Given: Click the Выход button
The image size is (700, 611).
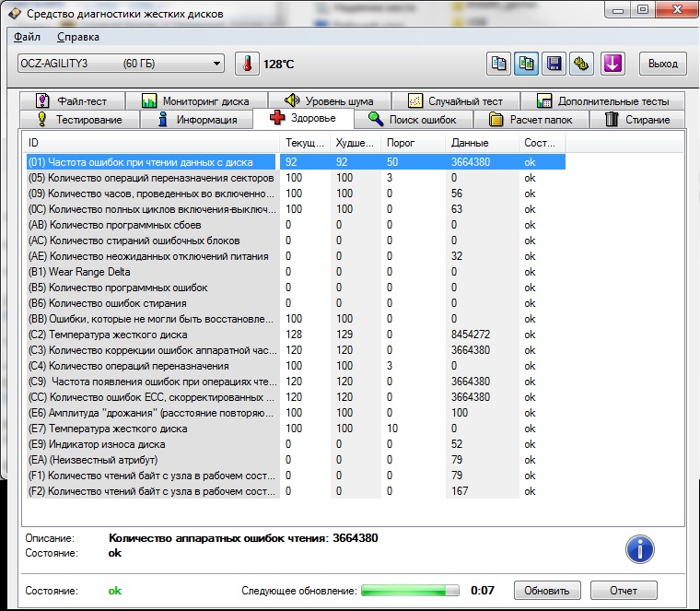Looking at the screenshot, I should pyautogui.click(x=663, y=64).
